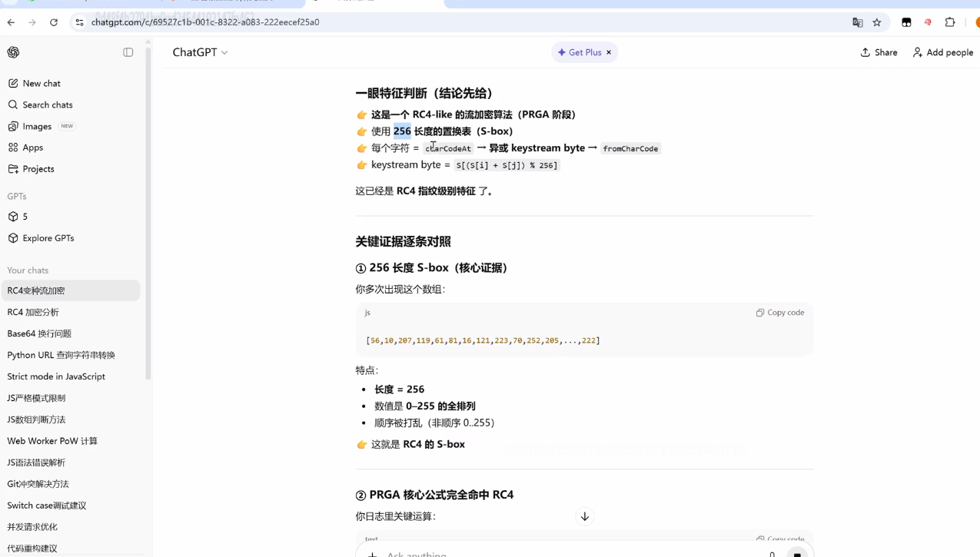
Task: Click heading '一眼特征判断（结论先给）'
Action: (424, 93)
